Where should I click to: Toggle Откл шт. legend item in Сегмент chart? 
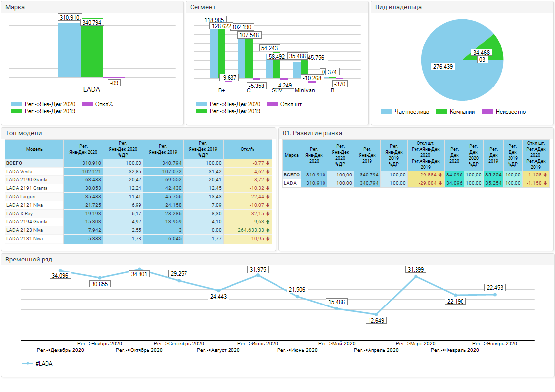click(285, 104)
